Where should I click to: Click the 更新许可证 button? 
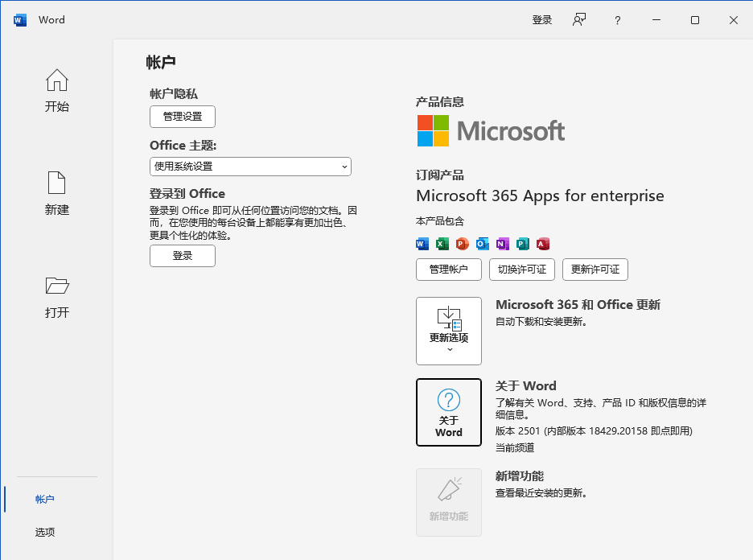(x=595, y=270)
